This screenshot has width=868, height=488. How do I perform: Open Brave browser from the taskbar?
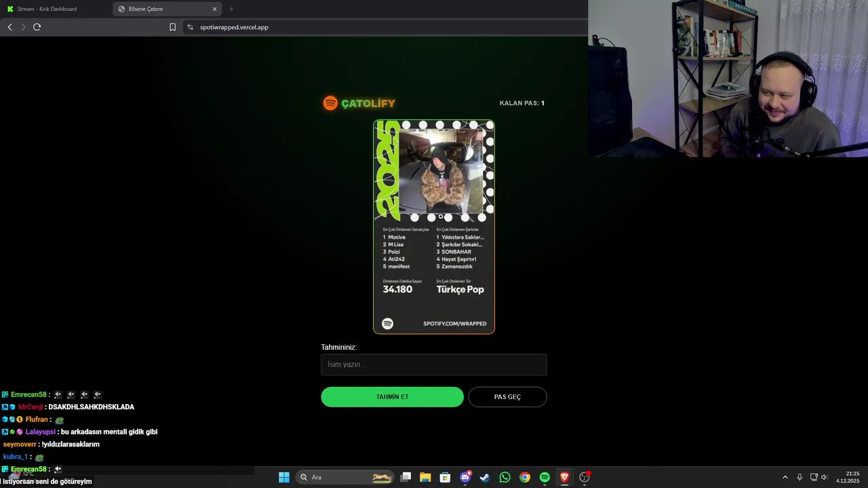coord(564,477)
